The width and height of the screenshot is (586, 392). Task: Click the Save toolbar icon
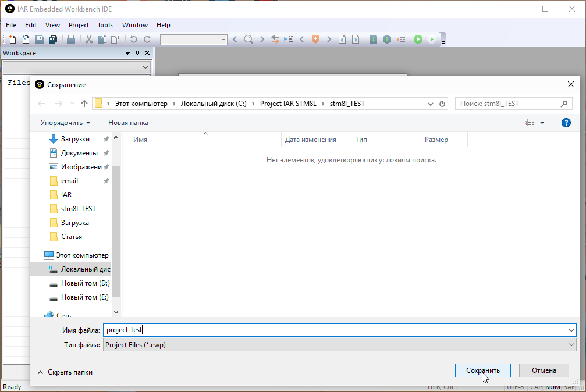click(39, 39)
